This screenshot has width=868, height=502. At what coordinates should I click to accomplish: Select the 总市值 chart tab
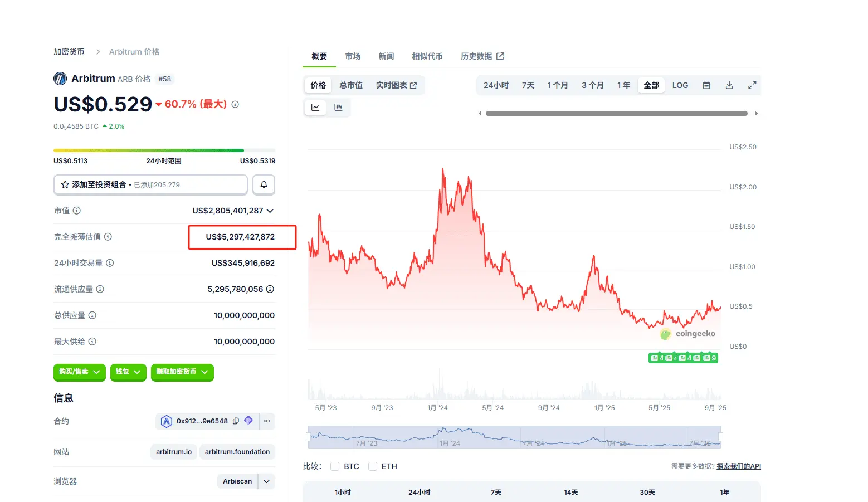(351, 85)
